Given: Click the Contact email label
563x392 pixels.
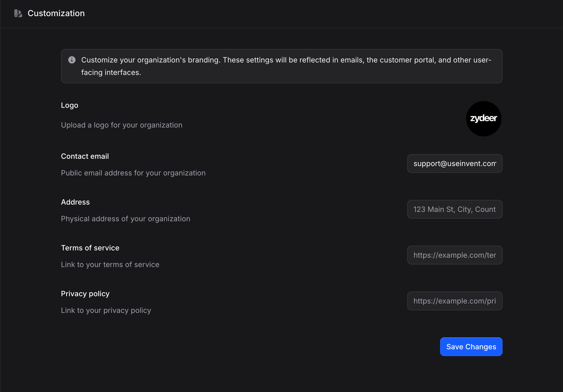Looking at the screenshot, I should click(85, 156).
